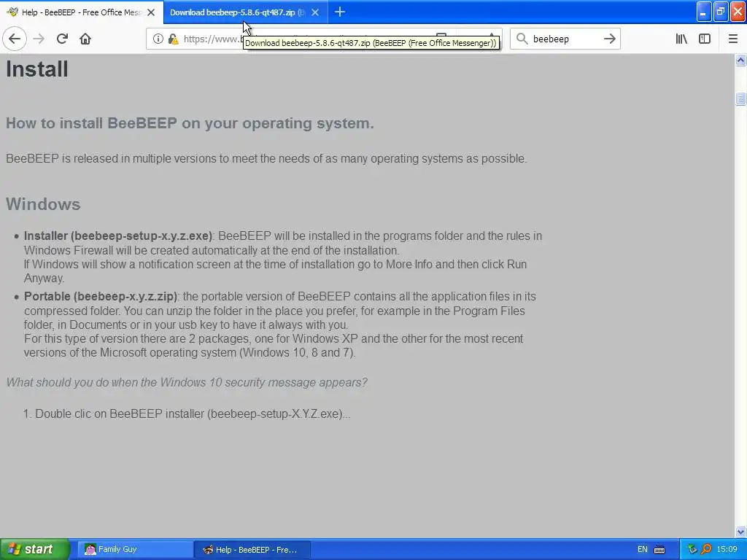Click 'How to install BeeBEEP on your operating system.'

point(190,123)
